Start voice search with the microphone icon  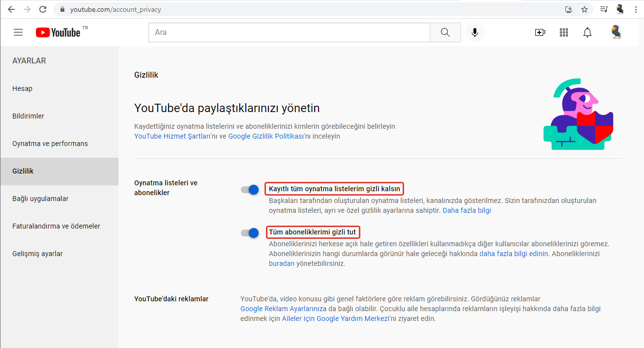[x=475, y=32]
